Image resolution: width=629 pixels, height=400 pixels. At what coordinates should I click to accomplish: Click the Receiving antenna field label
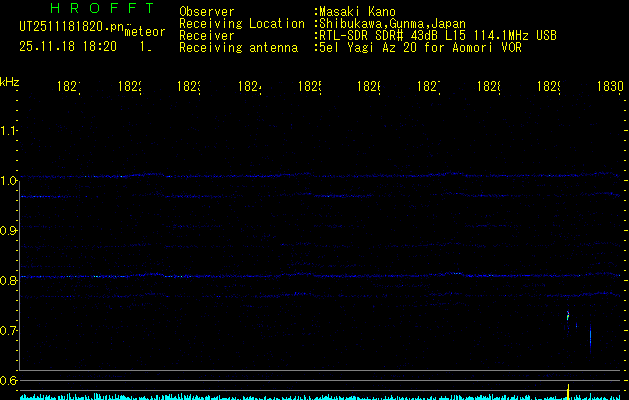click(x=238, y=47)
